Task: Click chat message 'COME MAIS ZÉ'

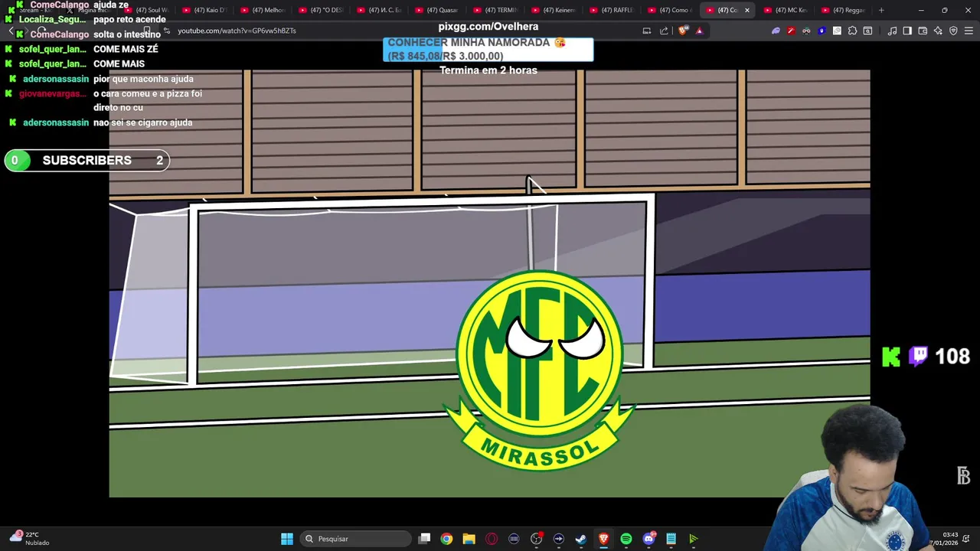Action: tap(126, 49)
